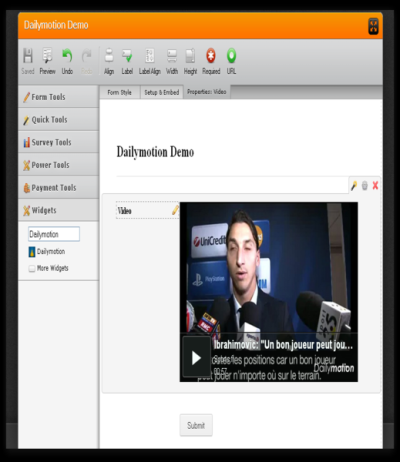Open More Widgets item

click(x=49, y=268)
